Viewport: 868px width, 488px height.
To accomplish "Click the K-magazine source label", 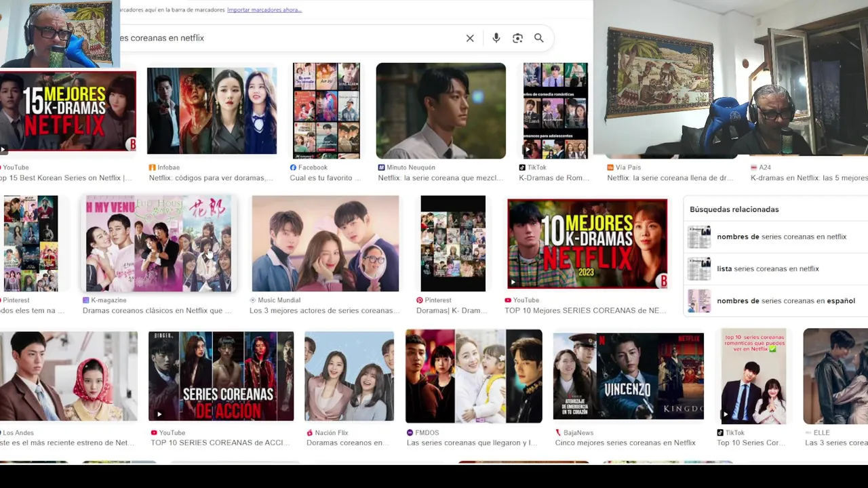I will tap(104, 300).
